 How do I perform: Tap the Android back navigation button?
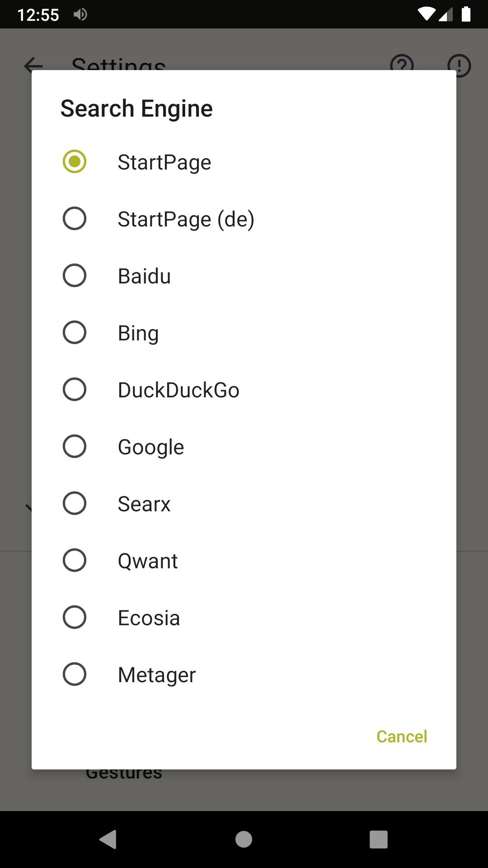pos(108,840)
